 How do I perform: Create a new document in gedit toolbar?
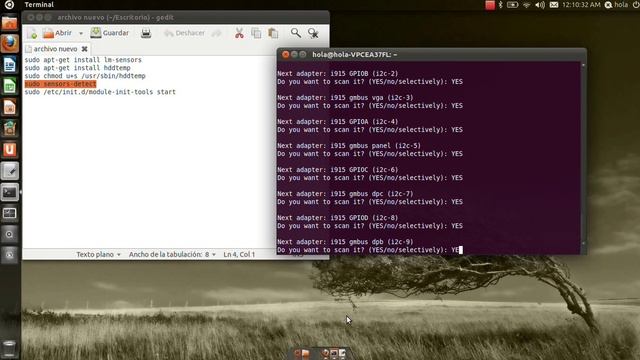(x=32, y=33)
